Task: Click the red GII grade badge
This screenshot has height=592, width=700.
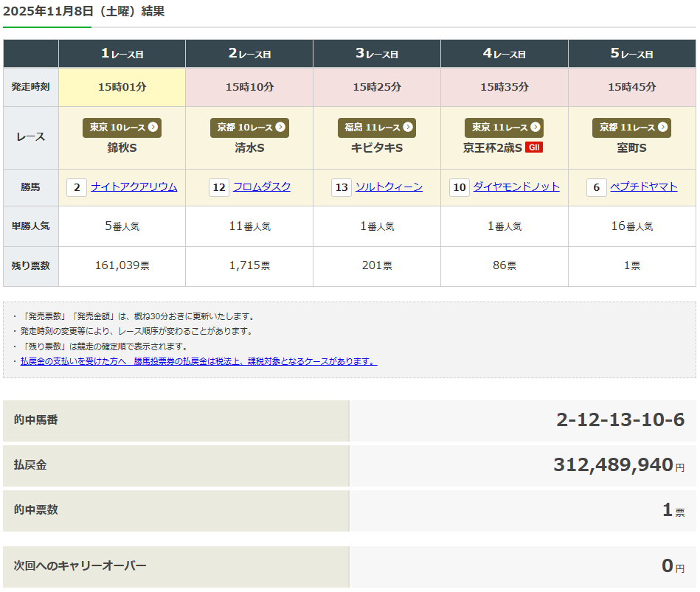Action: [534, 148]
